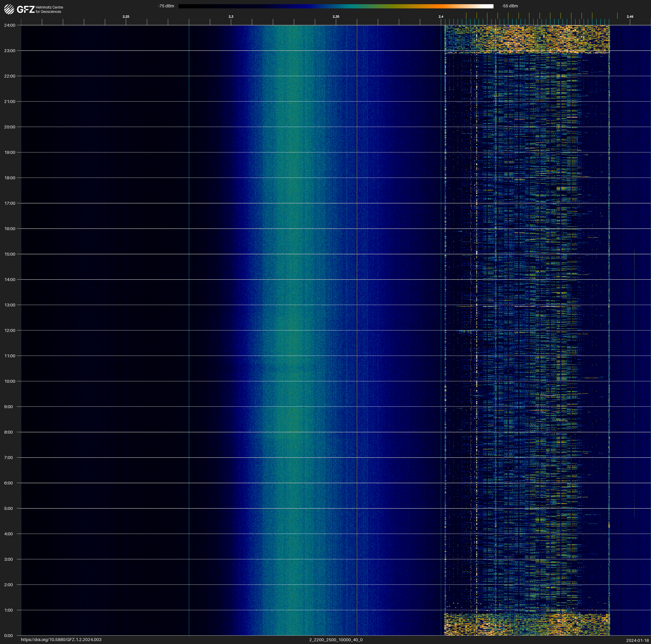Screen dimensions: 651x644
Task: Click the 2.4 frequency axis label
Action: 441,17
